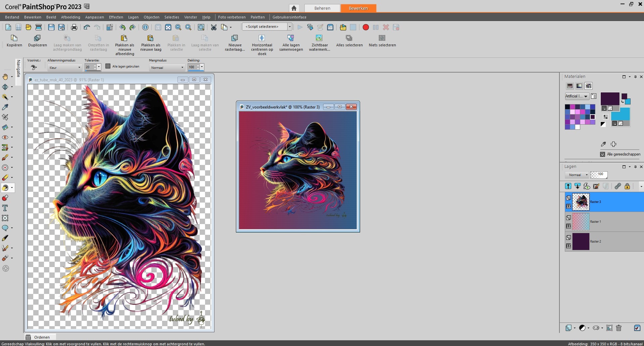Click Nieuwe rasterlaag button
This screenshot has width=644, height=346.
pyautogui.click(x=235, y=43)
